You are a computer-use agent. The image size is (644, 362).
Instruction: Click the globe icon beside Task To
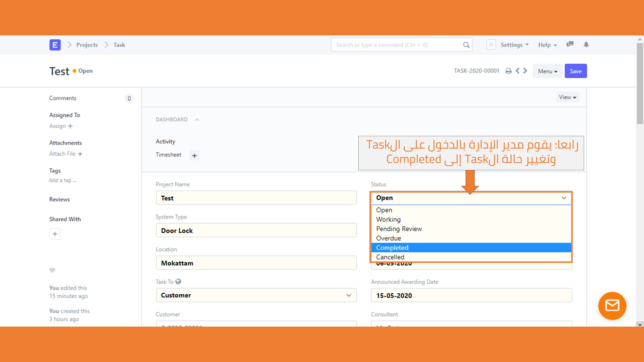[x=178, y=282]
